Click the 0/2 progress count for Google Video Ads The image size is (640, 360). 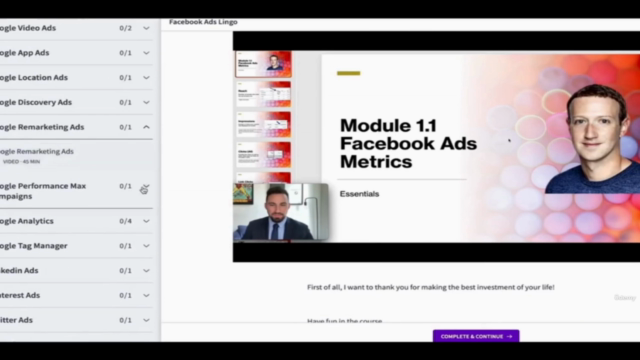coord(125,28)
